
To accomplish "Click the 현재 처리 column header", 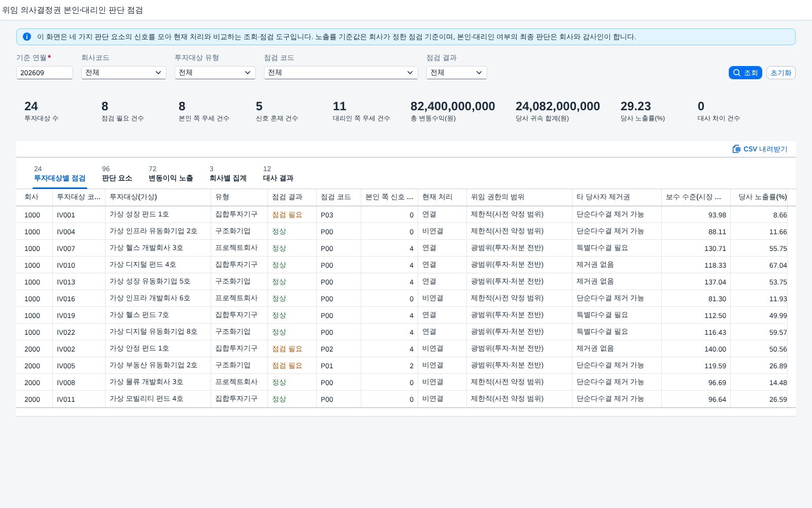I will coord(443,197).
